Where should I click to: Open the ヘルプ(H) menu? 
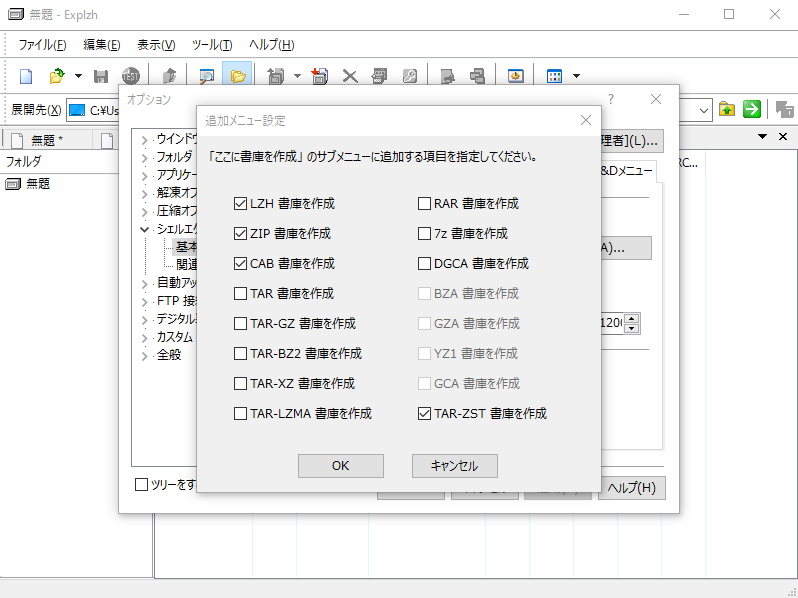tap(271, 45)
